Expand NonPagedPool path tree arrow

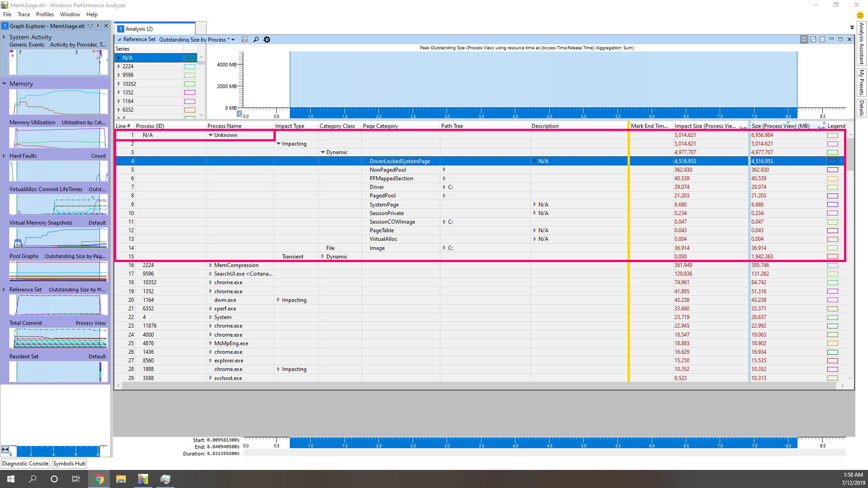coord(444,170)
